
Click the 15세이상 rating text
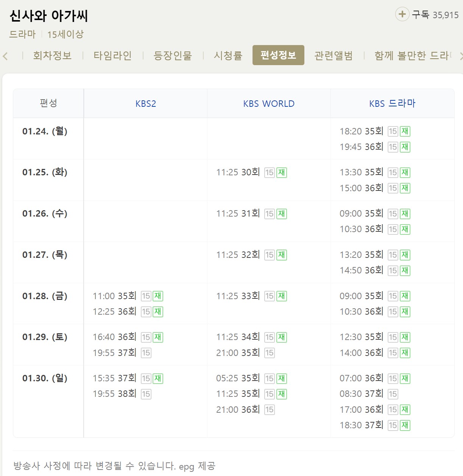click(x=65, y=34)
